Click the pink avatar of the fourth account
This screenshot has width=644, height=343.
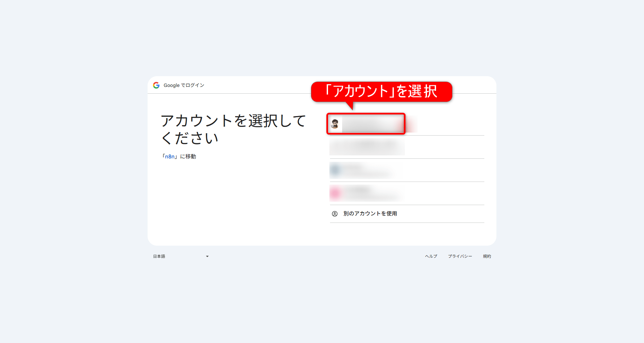point(335,193)
